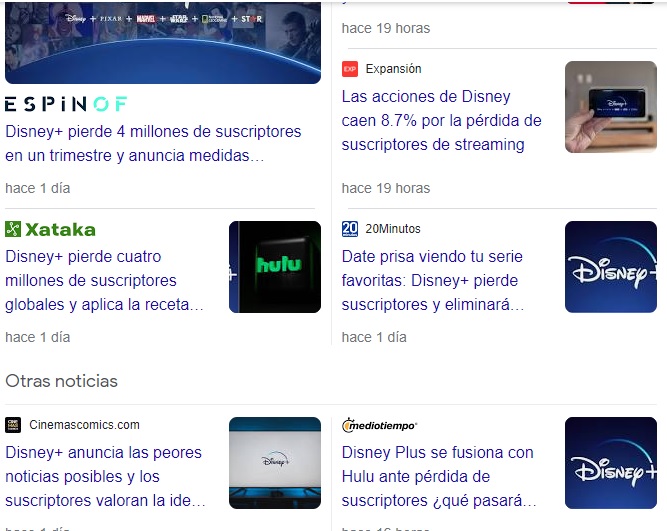Select the 20Minutos source name
This screenshot has height=531, width=667.
click(393, 229)
